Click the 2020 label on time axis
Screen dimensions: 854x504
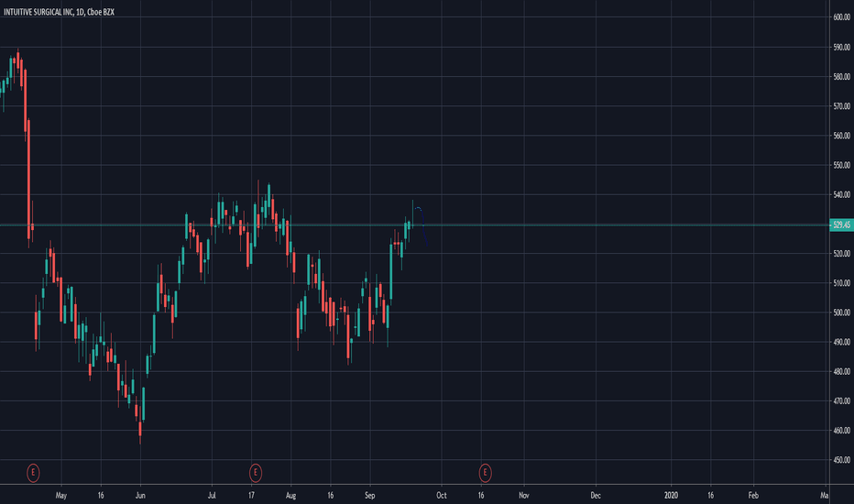(671, 495)
